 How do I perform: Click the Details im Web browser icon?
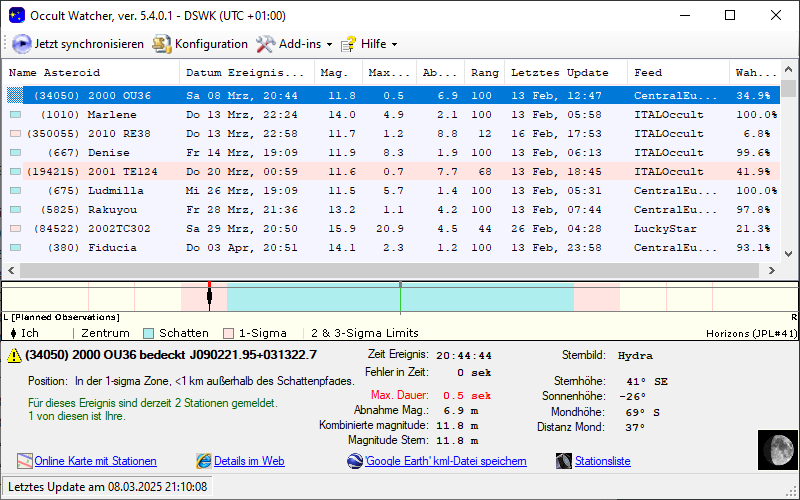pos(204,461)
